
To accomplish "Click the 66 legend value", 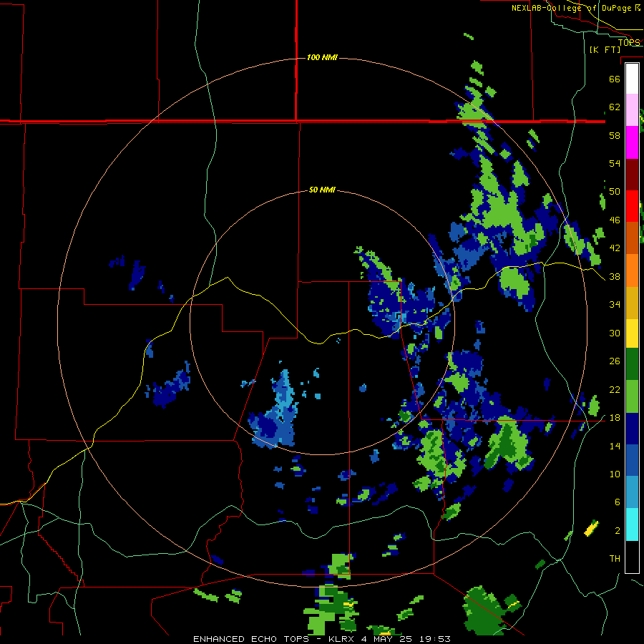I will [x=615, y=79].
